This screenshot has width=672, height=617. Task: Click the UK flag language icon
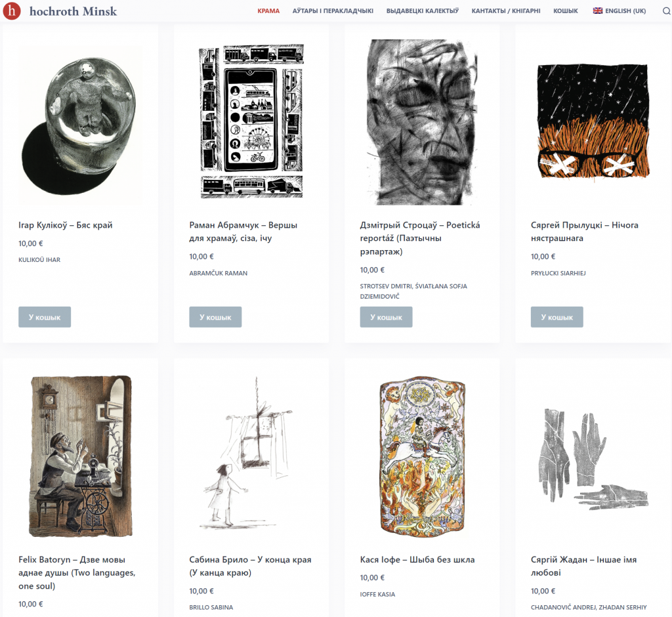coord(598,11)
